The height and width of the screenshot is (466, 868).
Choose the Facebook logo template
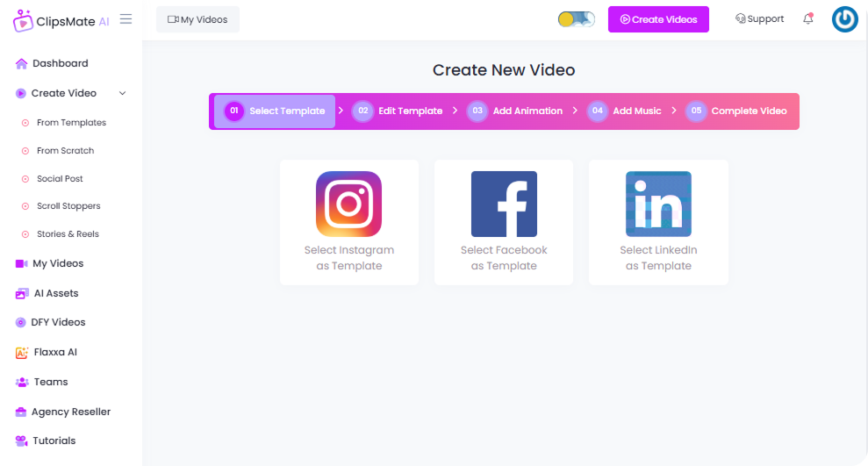coord(504,204)
